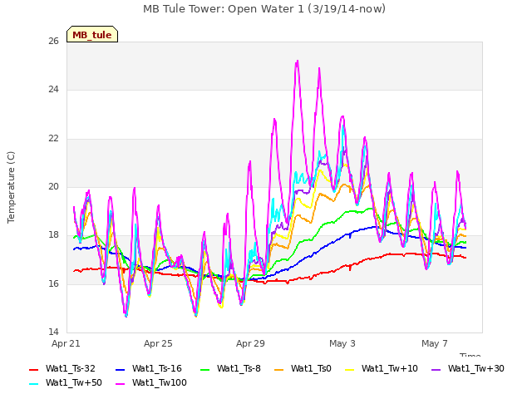Click the green Wat1_Ts-8 legend swatch
The height and width of the screenshot is (399, 532).
pos(205,369)
